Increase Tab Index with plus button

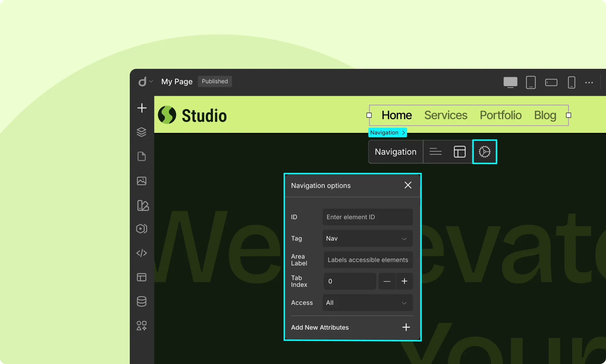click(404, 281)
